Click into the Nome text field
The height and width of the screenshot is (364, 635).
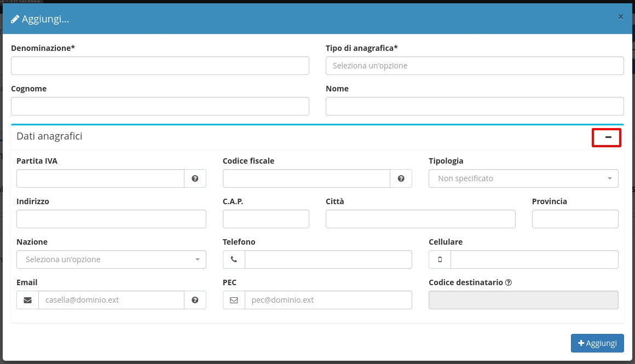(x=475, y=106)
